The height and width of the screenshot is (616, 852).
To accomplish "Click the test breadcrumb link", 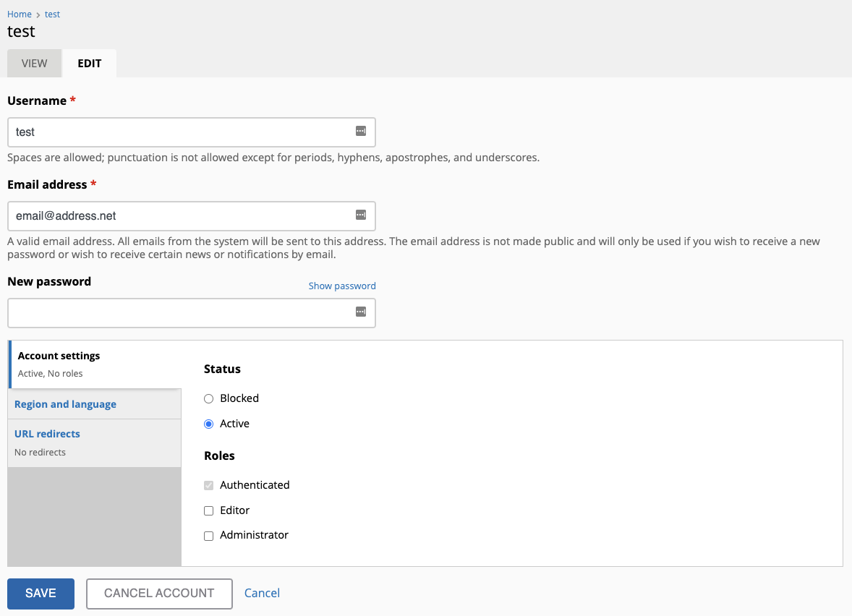I will 51,14.
